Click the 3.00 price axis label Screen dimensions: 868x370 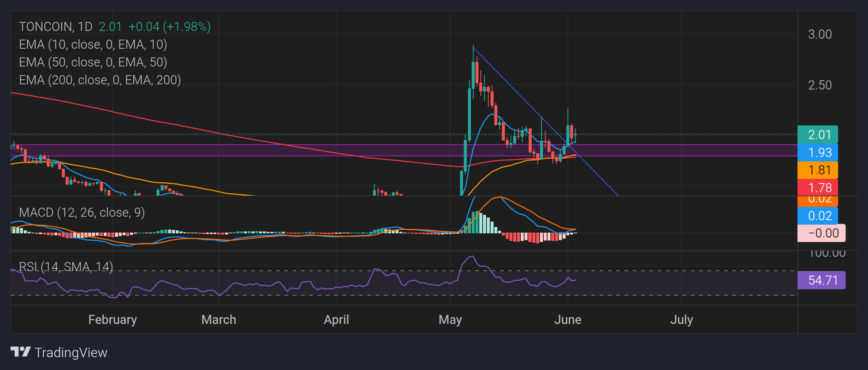[820, 34]
